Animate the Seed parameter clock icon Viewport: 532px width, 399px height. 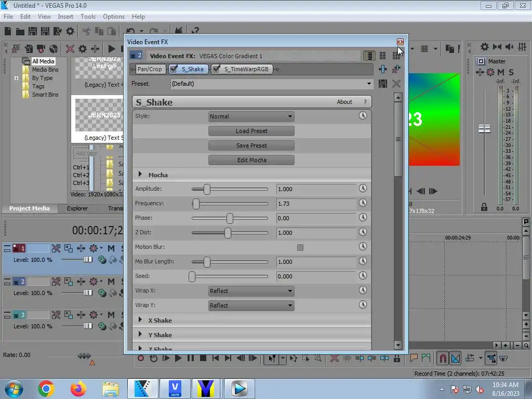pyautogui.click(x=363, y=275)
